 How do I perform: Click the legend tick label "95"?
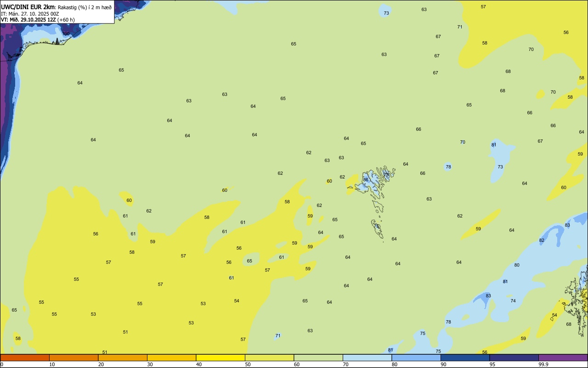tap(492, 364)
